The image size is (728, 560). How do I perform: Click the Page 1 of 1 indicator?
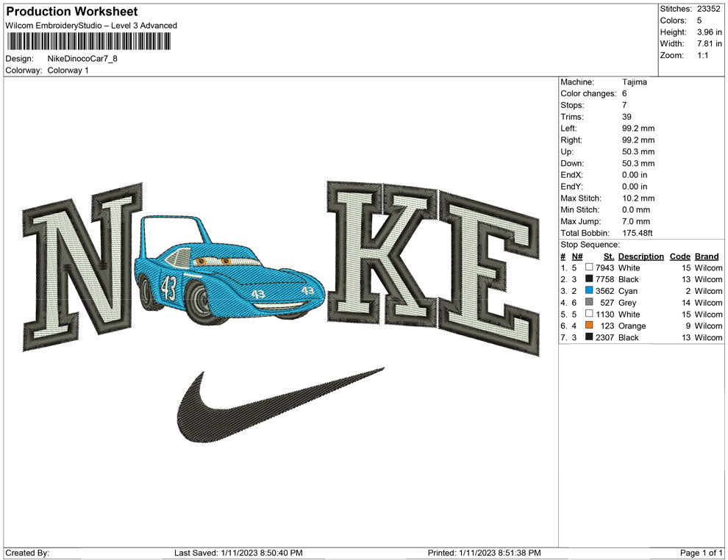coord(701,553)
